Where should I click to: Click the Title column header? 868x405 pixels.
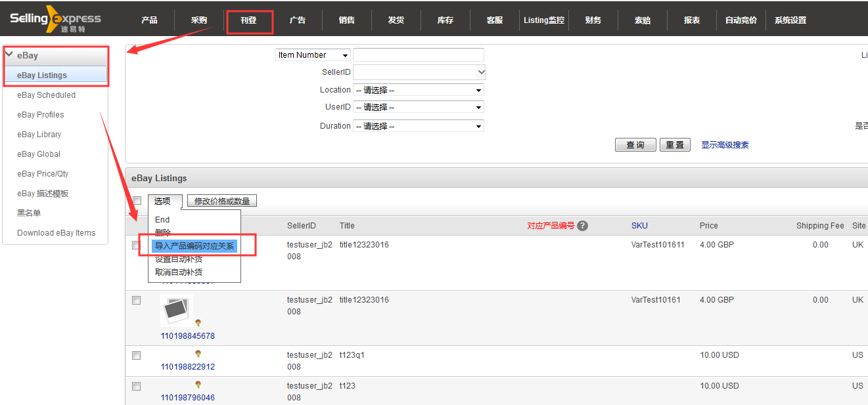347,226
